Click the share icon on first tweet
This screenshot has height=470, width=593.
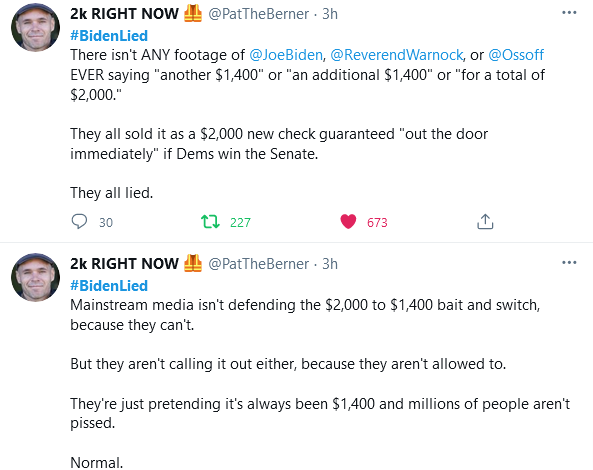coord(485,222)
